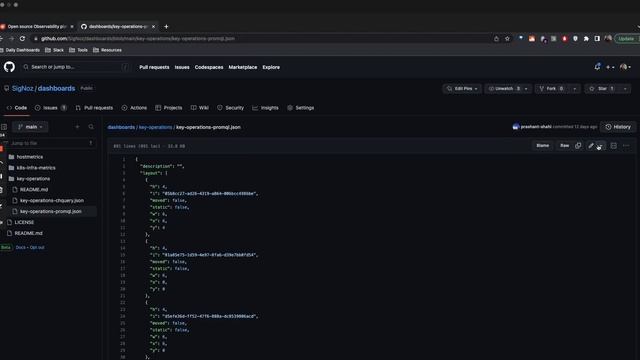640x360 pixels.
Task: Open the Edit Pins dropdown
Action: (462, 89)
